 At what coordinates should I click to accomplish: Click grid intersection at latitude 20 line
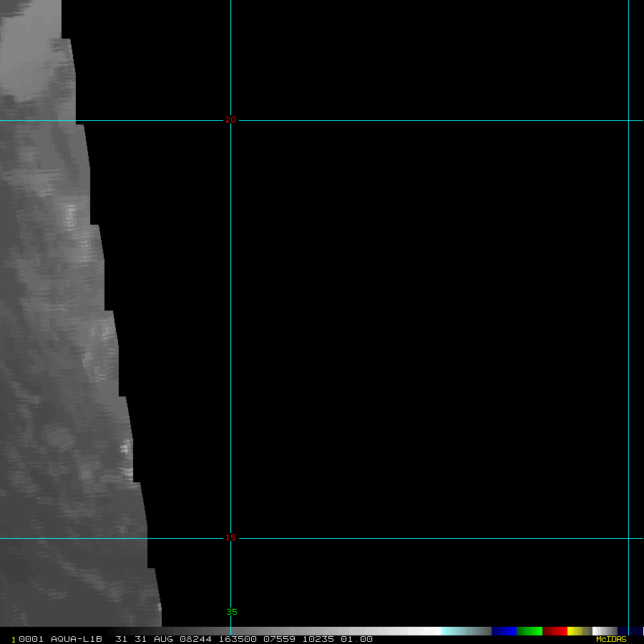click(x=230, y=120)
